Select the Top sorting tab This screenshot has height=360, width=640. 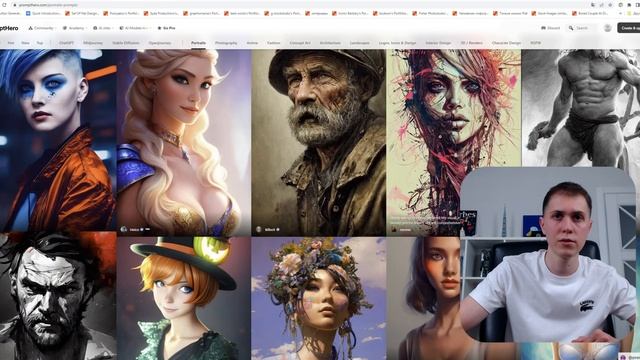(x=40, y=43)
